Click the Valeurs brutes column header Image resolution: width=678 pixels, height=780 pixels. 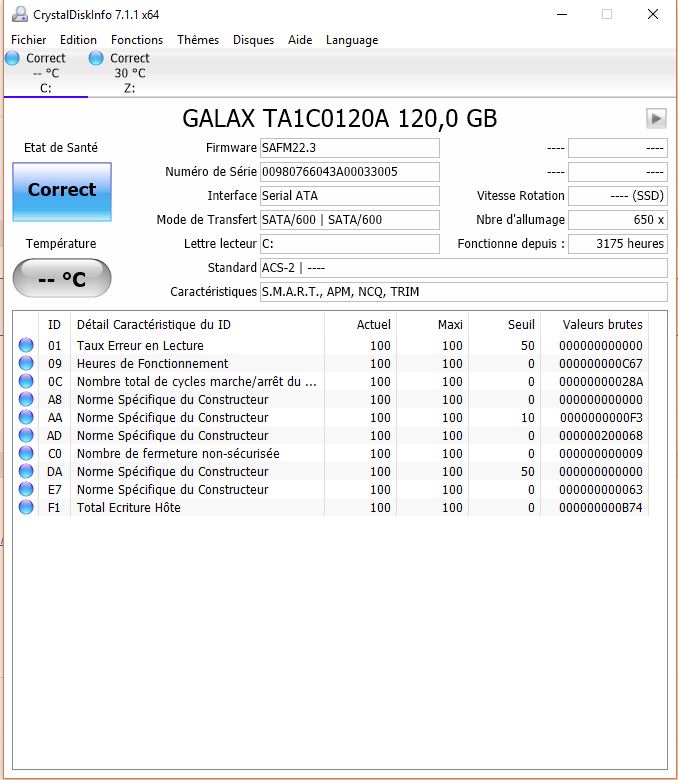click(x=594, y=325)
